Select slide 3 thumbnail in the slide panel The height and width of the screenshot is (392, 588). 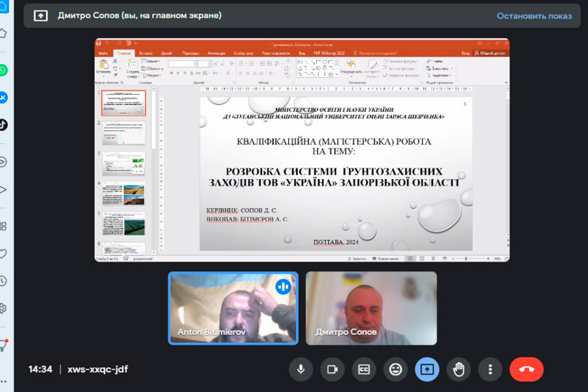123,163
